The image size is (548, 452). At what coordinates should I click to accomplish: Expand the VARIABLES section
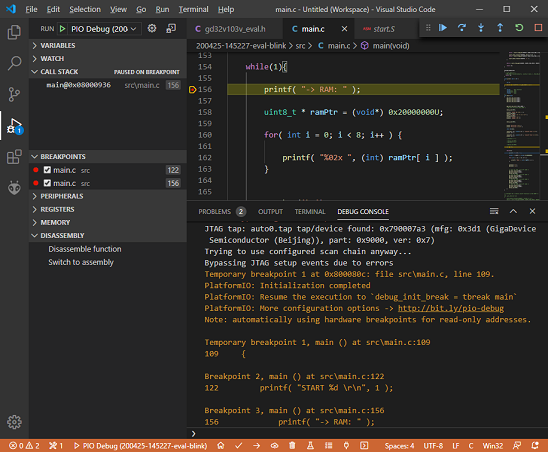pyautogui.click(x=108, y=45)
